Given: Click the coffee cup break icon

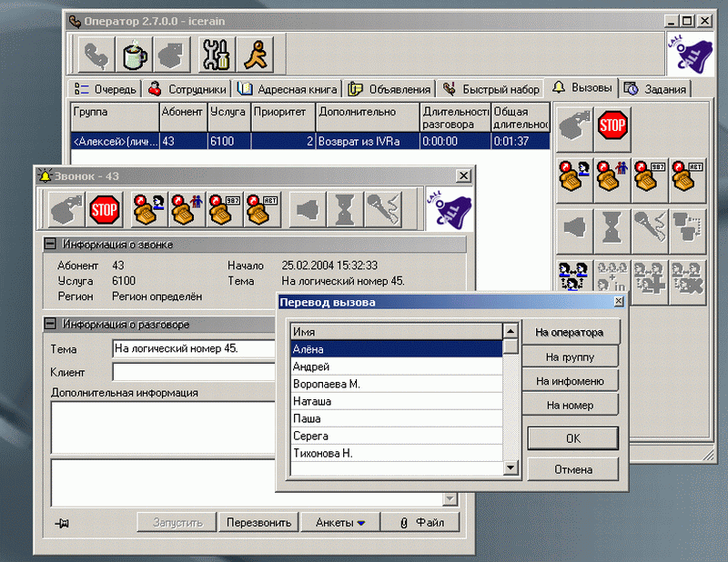Looking at the screenshot, I should click(134, 55).
